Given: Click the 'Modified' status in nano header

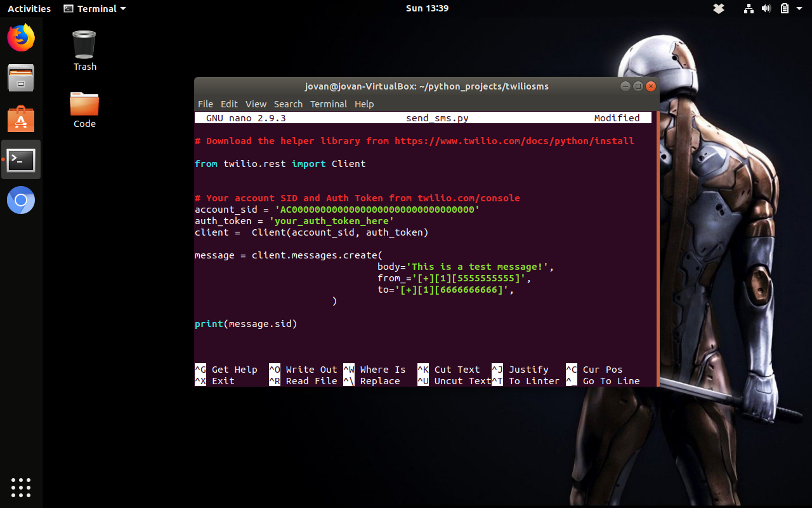Looking at the screenshot, I should point(617,118).
